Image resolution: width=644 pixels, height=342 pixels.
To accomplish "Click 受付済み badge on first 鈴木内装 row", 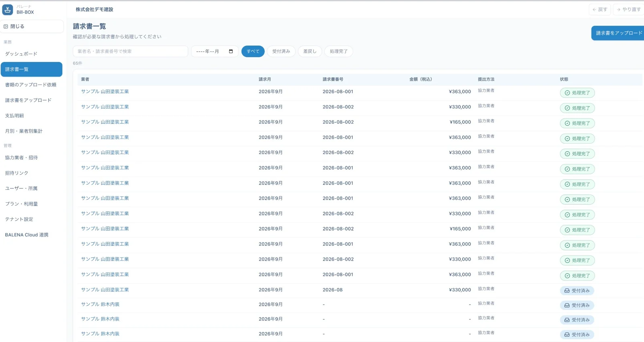I will click(x=577, y=305).
